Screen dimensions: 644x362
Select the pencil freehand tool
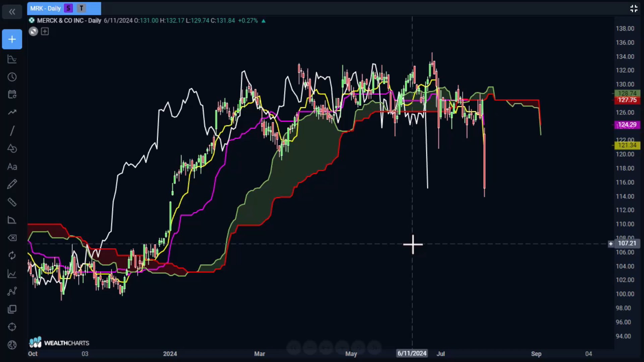click(12, 184)
